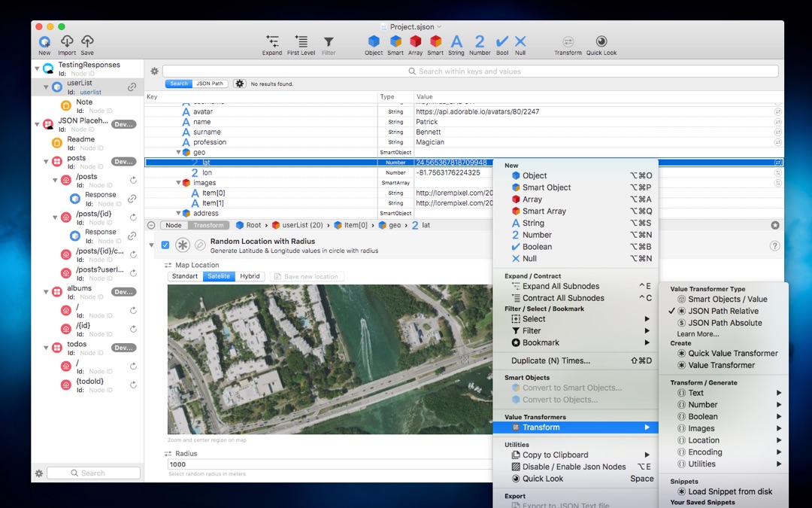The height and width of the screenshot is (508, 812).
Task: Switch the map to Satelite view
Action: point(219,276)
